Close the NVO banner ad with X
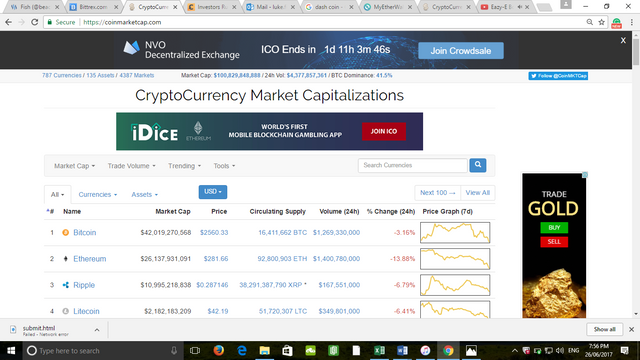This screenshot has height=360, width=640. 623,40
